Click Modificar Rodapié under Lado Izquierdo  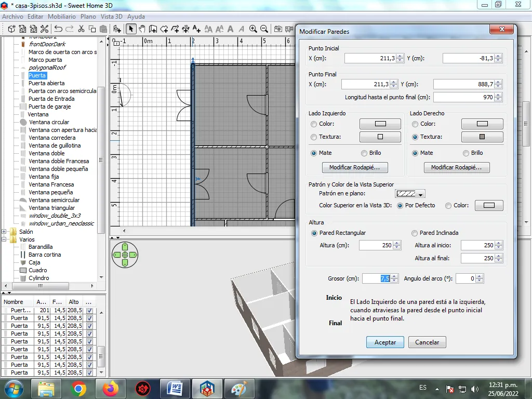click(355, 167)
